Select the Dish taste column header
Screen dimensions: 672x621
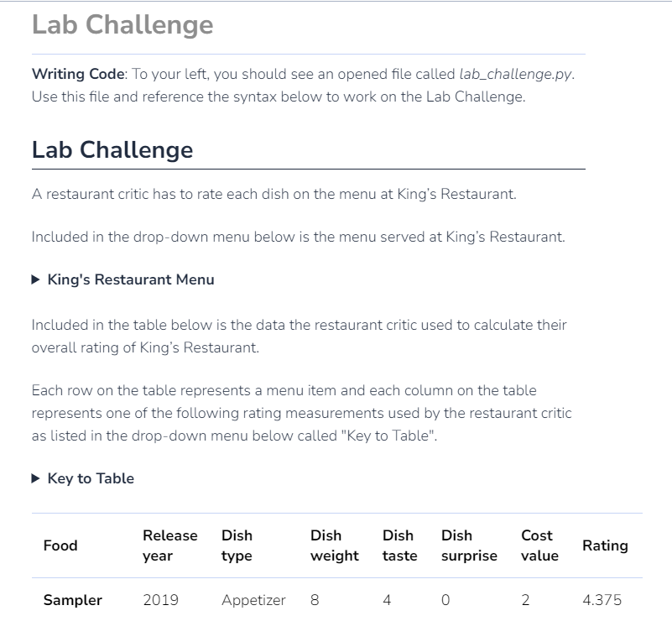[x=398, y=545]
